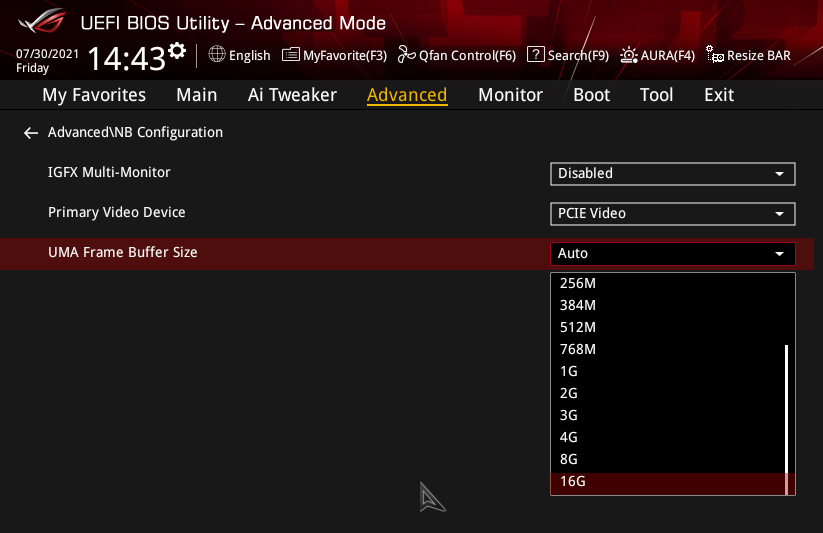Viewport: 823px width, 533px height.
Task: Select the 2G option in the list
Action: point(569,394)
